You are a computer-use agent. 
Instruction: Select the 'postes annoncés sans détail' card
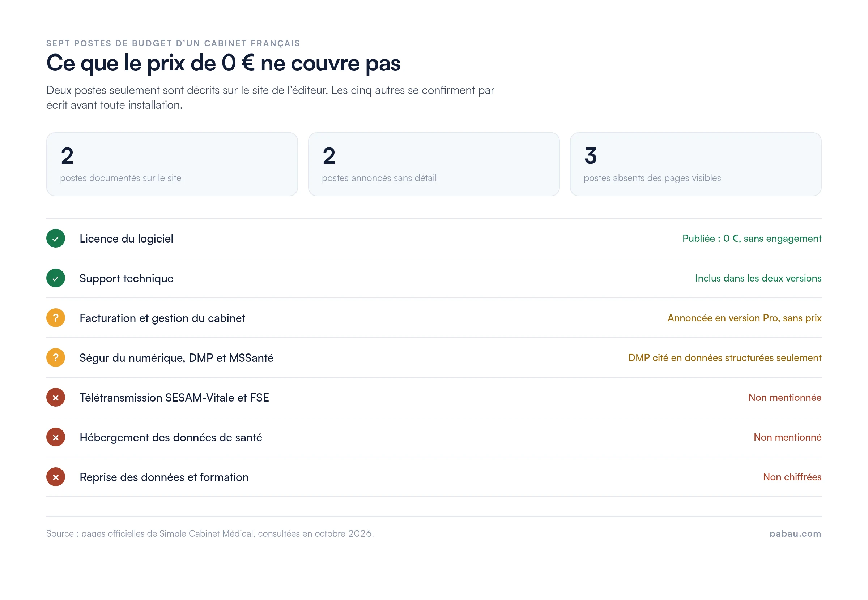(434, 164)
